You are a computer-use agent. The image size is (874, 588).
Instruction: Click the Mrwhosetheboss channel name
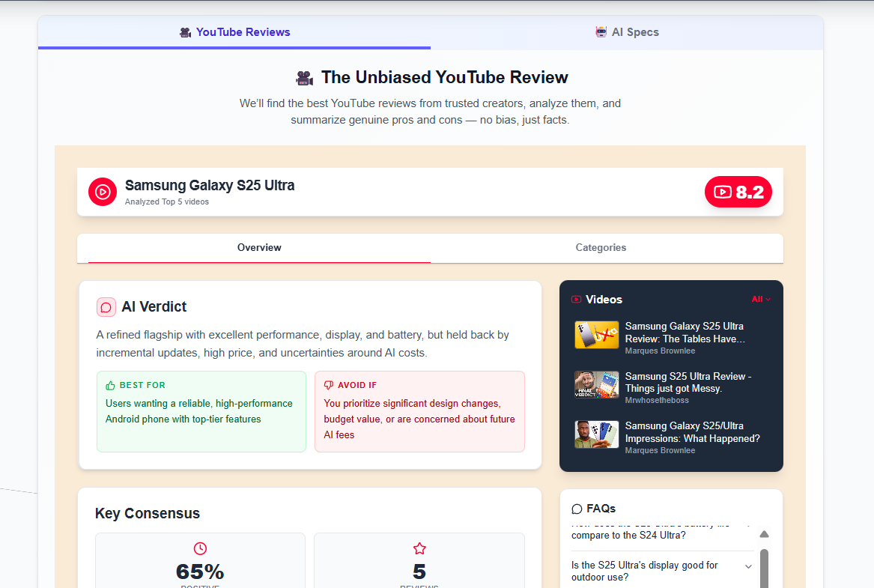[657, 400]
